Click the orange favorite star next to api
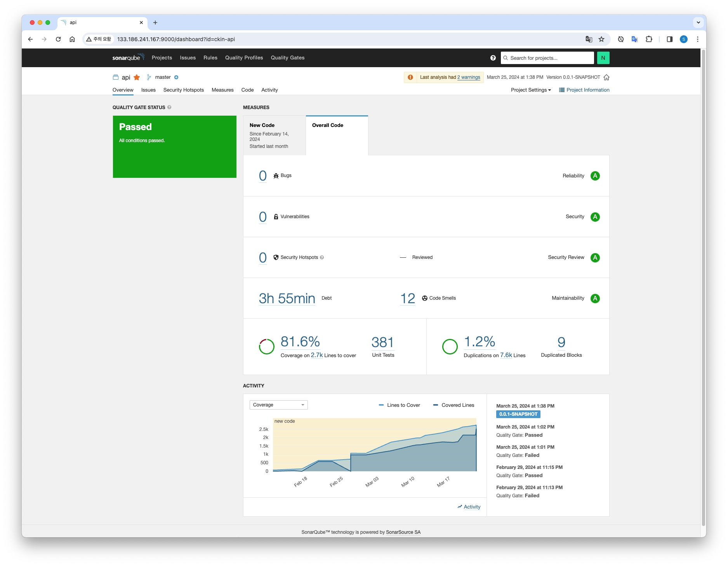This screenshot has height=566, width=728. click(137, 77)
